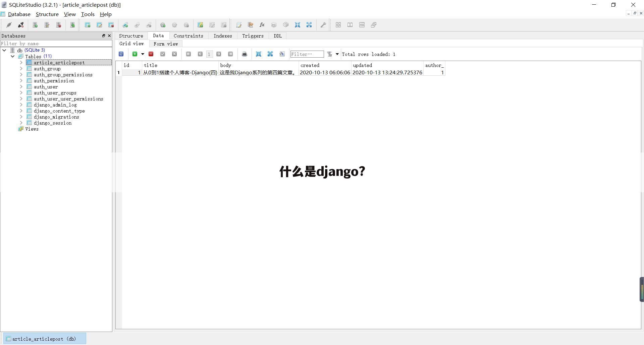Open collations editor a-z icon
Screen dimensions: 644x345
pos(274,25)
